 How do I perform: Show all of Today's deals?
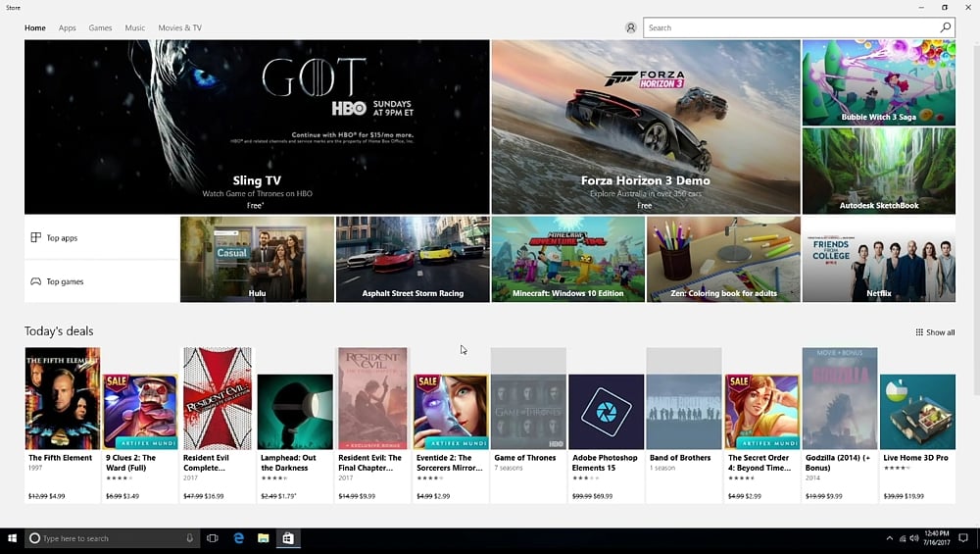pos(935,332)
